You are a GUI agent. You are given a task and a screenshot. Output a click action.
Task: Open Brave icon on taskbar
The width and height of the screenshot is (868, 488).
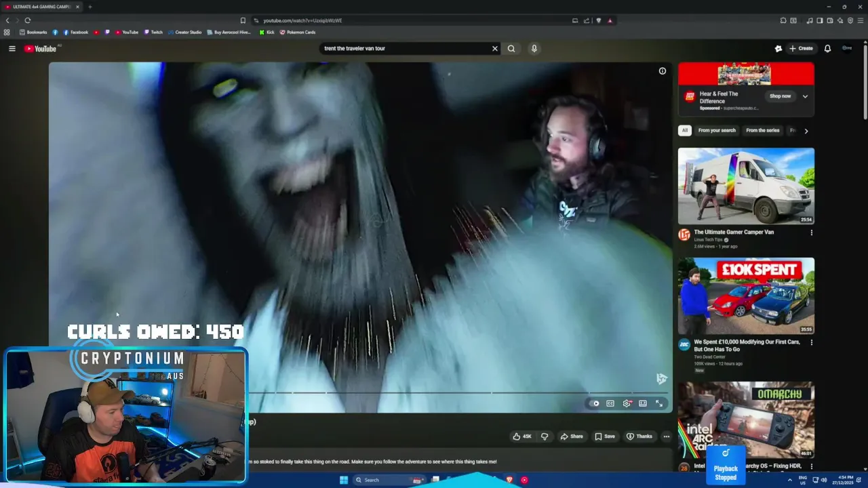coord(509,480)
